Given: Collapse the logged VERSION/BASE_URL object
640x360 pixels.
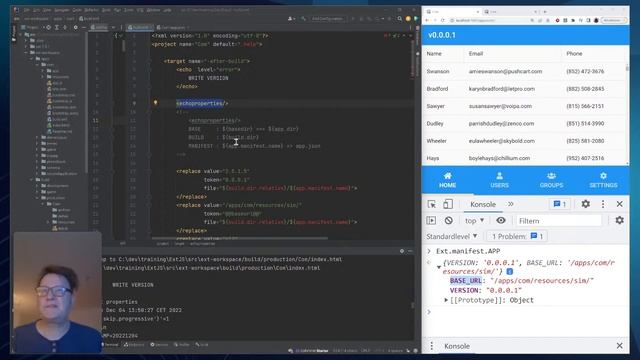Looking at the screenshot, I should pos(439,267).
